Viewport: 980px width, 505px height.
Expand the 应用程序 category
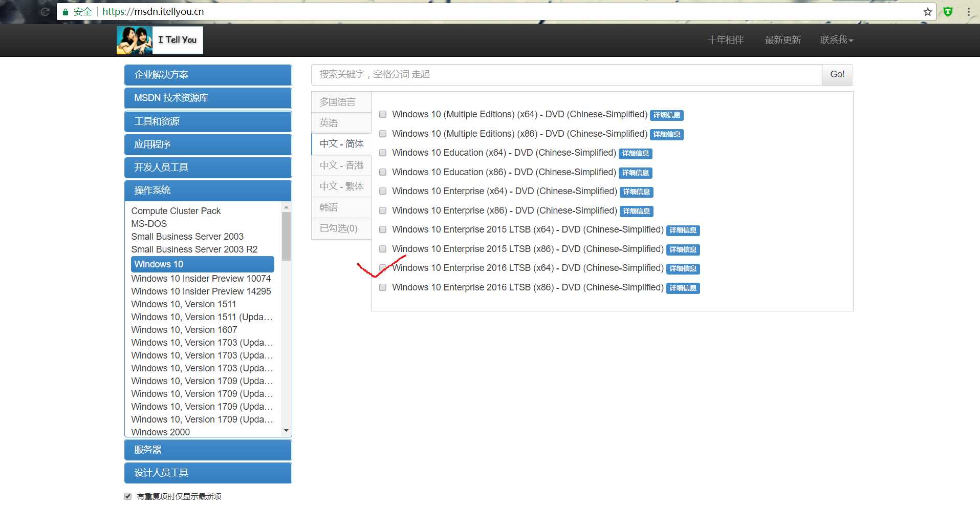(208, 144)
